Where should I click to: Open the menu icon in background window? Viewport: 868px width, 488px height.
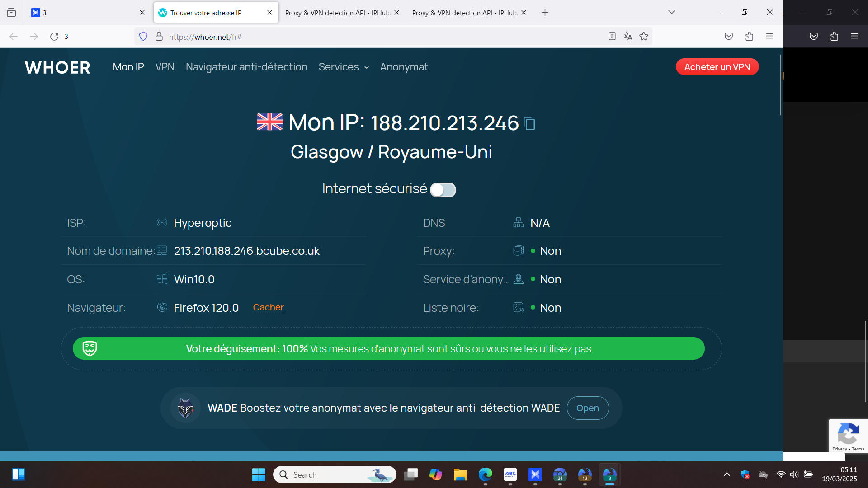coord(854,36)
